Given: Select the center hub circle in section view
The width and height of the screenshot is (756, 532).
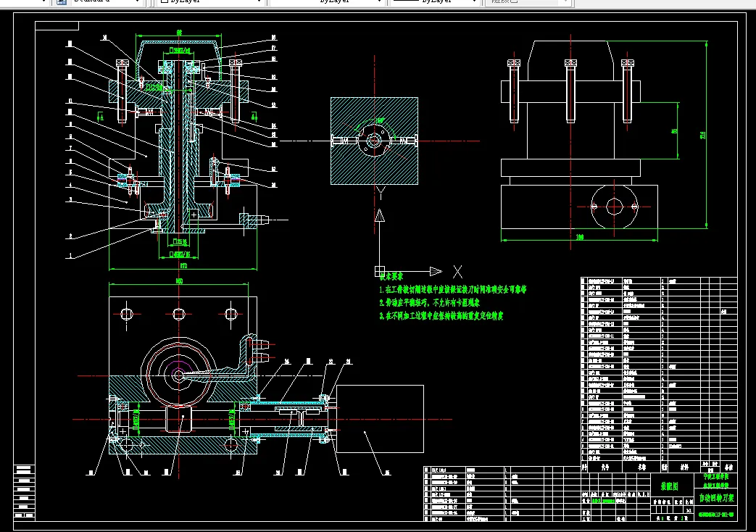Looking at the screenshot, I should 374,141.
